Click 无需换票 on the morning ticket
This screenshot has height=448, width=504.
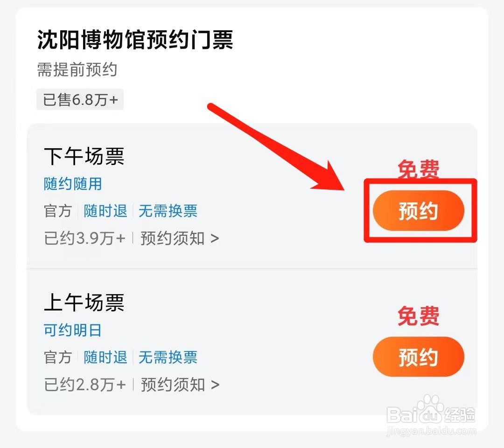pos(168,357)
